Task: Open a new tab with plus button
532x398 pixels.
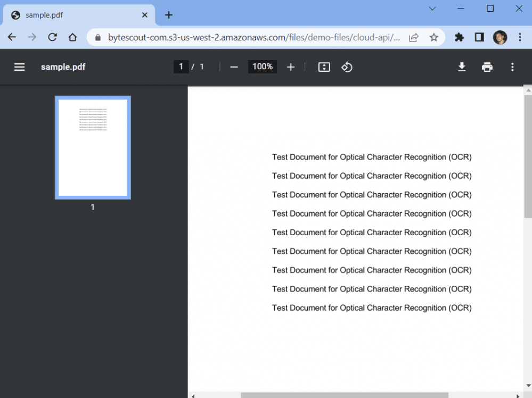Action: tap(169, 15)
